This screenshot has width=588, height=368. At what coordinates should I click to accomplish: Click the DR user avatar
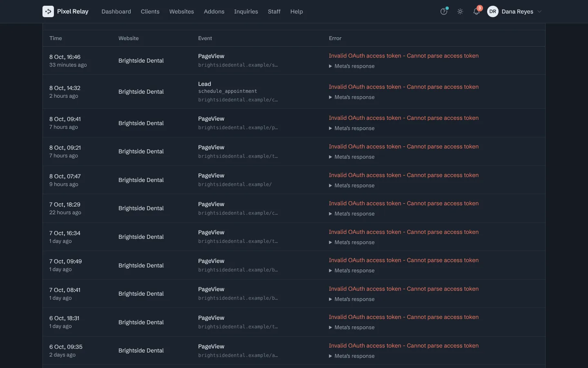[x=493, y=11]
